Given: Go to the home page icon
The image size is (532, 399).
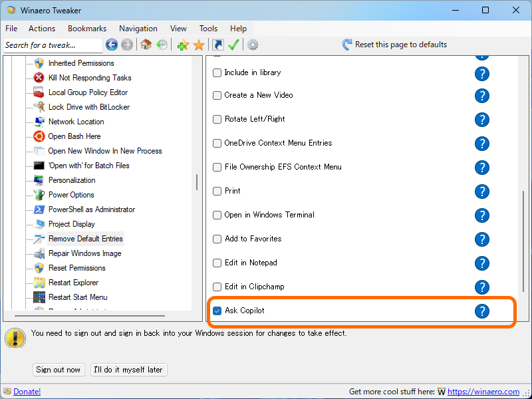Looking at the screenshot, I should point(146,45).
